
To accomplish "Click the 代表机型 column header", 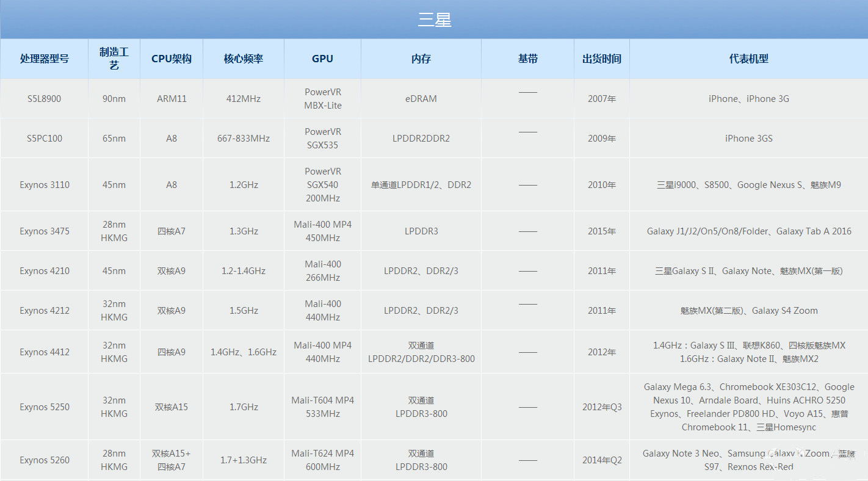I will (x=748, y=59).
